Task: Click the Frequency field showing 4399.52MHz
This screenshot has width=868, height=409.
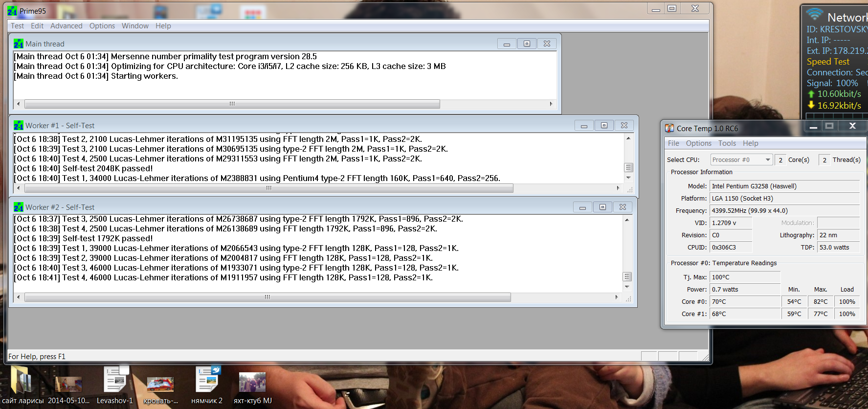Action: click(x=785, y=211)
